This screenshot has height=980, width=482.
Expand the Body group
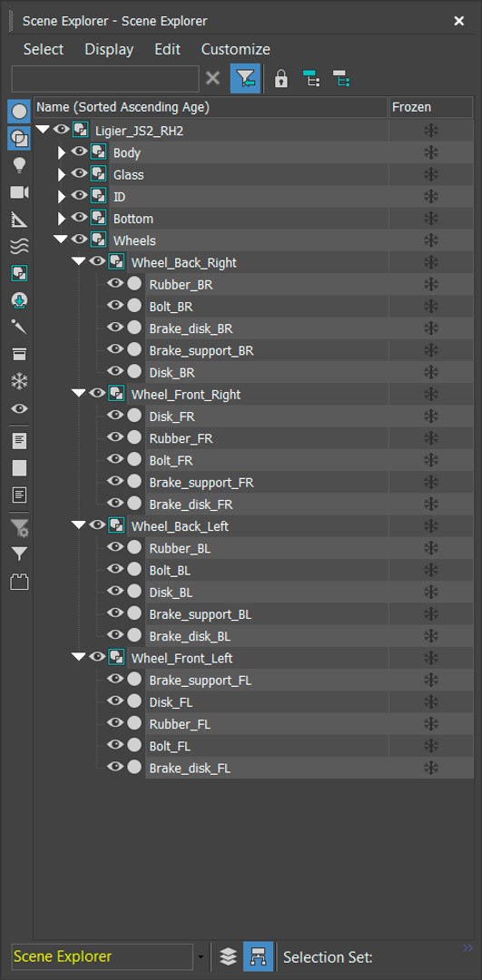61,152
